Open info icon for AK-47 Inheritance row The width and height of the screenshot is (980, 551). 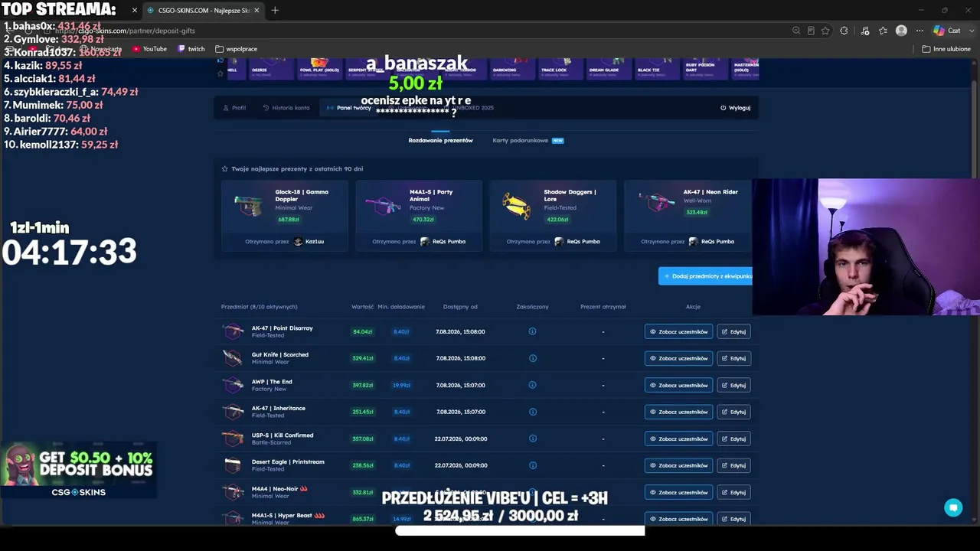(532, 412)
